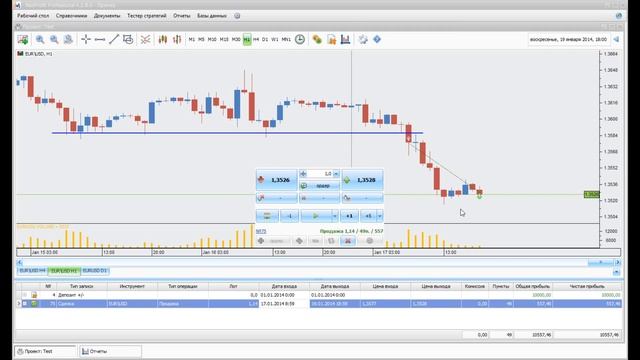Toggle checkbox in the selected trade row
This screenshot has width=640, height=360.
tap(25, 304)
